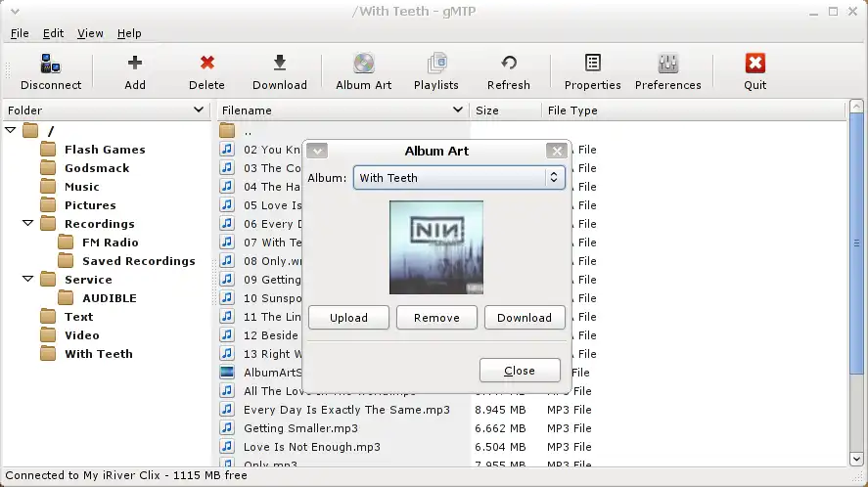Viewport: 868px width, 487px height.
Task: Open Preferences mixer icon
Action: [x=668, y=64]
